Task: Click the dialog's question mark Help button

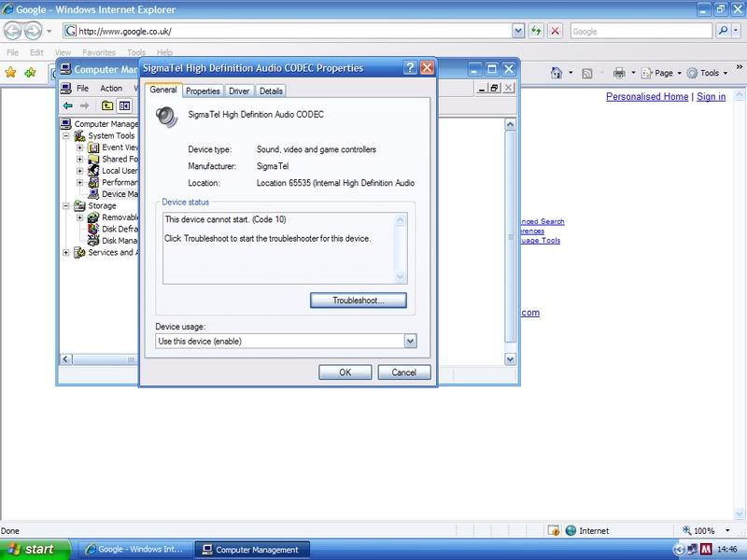Action: pos(410,68)
